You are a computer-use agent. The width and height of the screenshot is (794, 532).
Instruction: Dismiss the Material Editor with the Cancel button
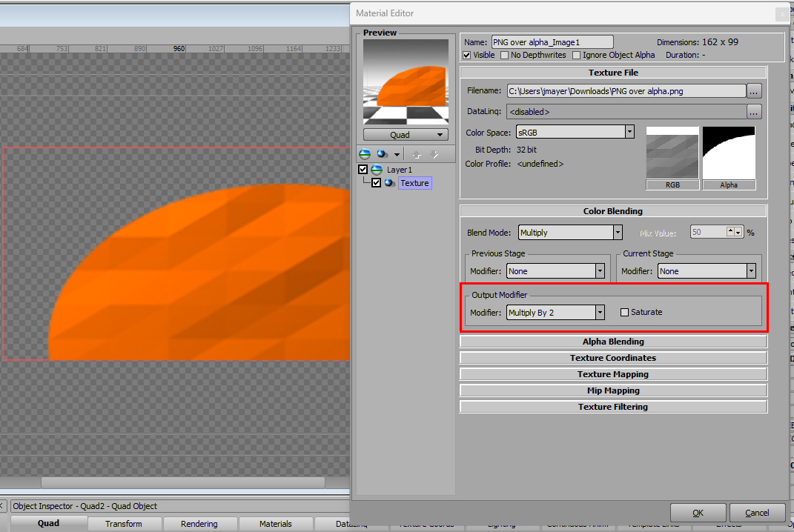click(757, 513)
